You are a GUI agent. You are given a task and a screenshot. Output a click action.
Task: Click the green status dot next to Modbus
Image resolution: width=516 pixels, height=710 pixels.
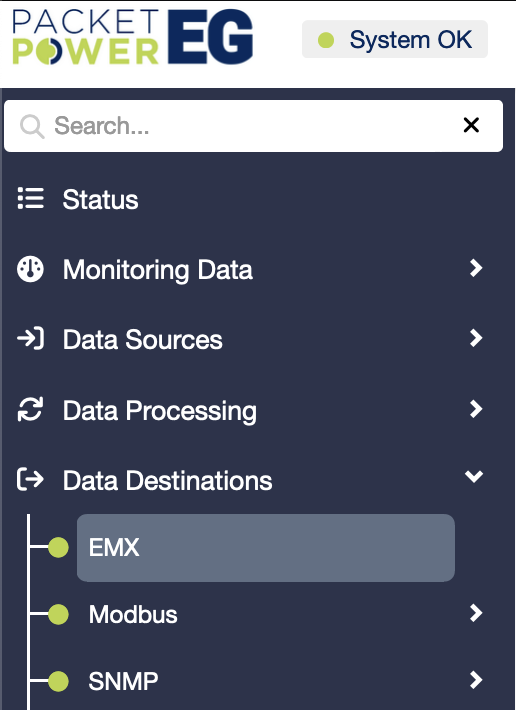pyautogui.click(x=58, y=614)
